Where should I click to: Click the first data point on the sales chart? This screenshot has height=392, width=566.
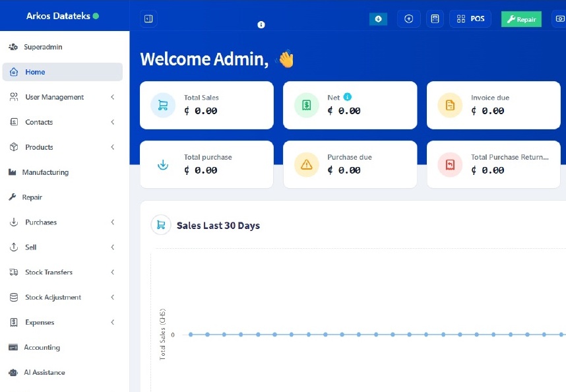tap(191, 335)
